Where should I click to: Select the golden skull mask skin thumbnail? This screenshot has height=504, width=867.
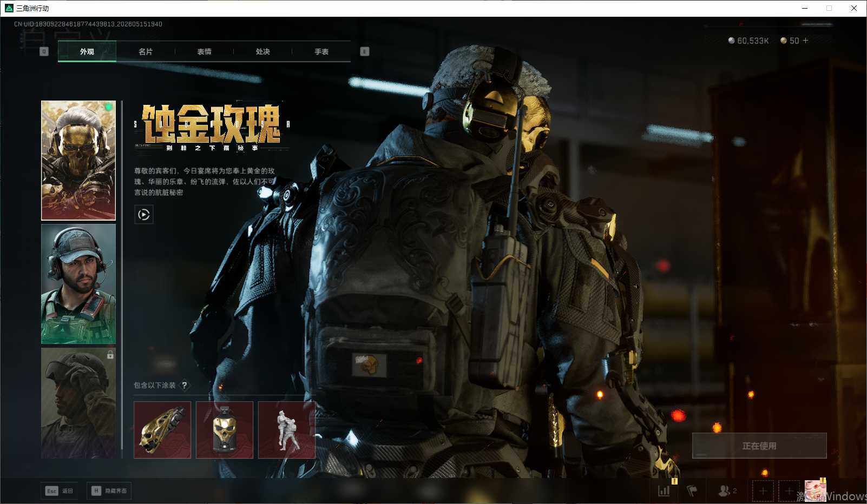point(78,161)
